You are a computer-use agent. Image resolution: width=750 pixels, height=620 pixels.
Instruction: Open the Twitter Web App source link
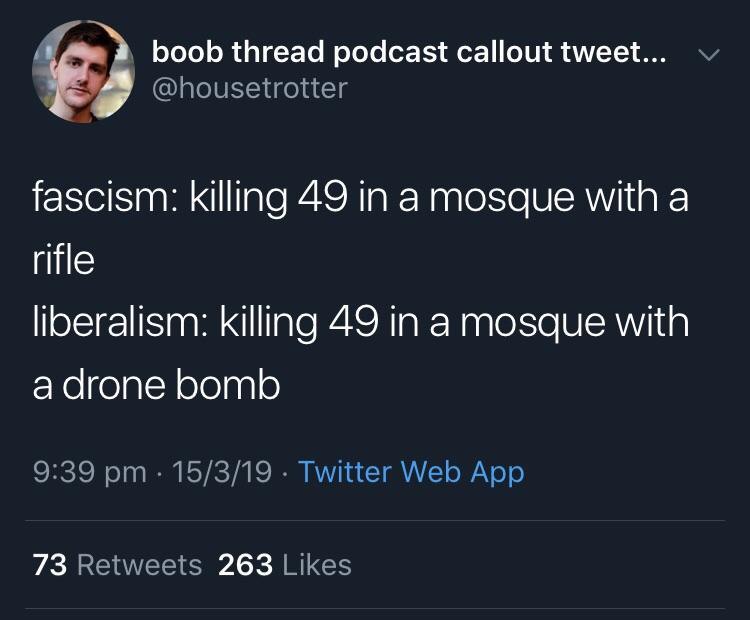[x=411, y=471]
